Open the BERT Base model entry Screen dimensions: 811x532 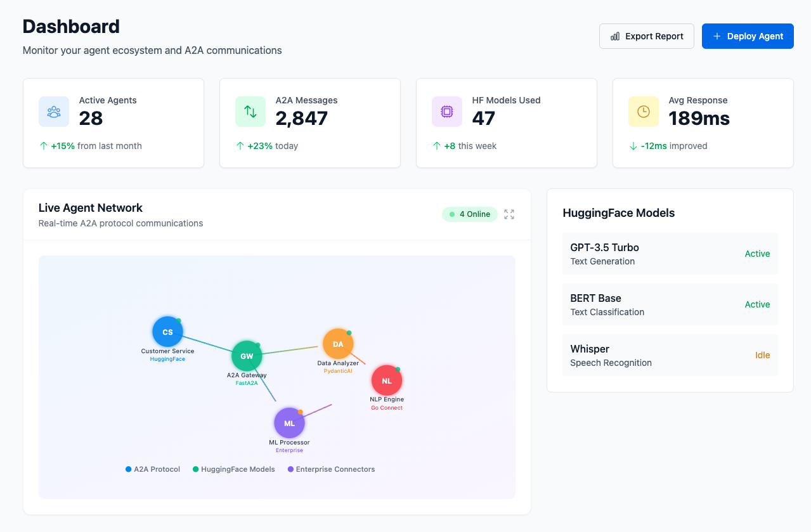click(x=670, y=304)
